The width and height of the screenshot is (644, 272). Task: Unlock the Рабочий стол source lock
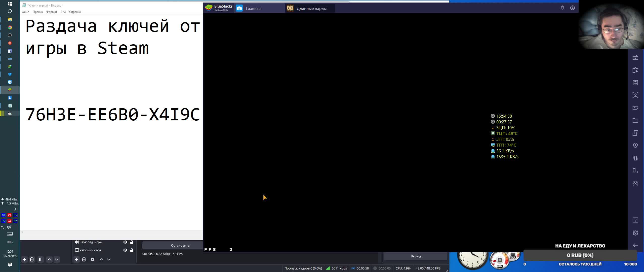pos(132,250)
